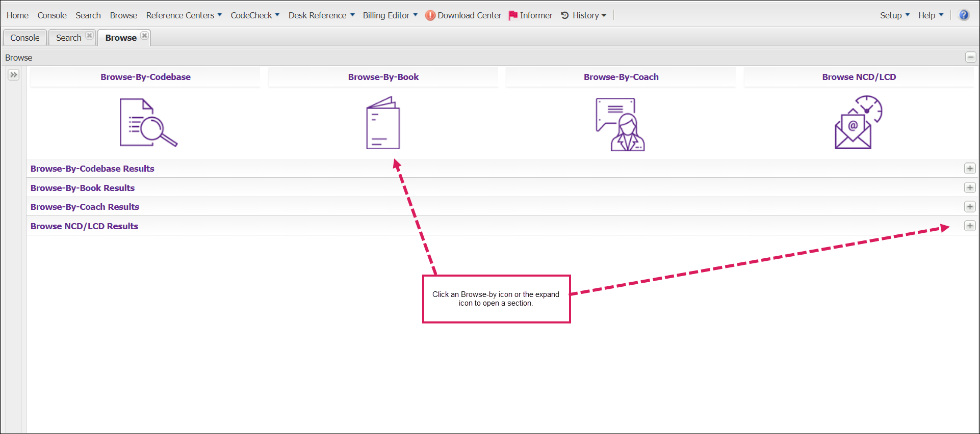
Task: Expand the Browse-By-Book Results section
Action: (970, 188)
